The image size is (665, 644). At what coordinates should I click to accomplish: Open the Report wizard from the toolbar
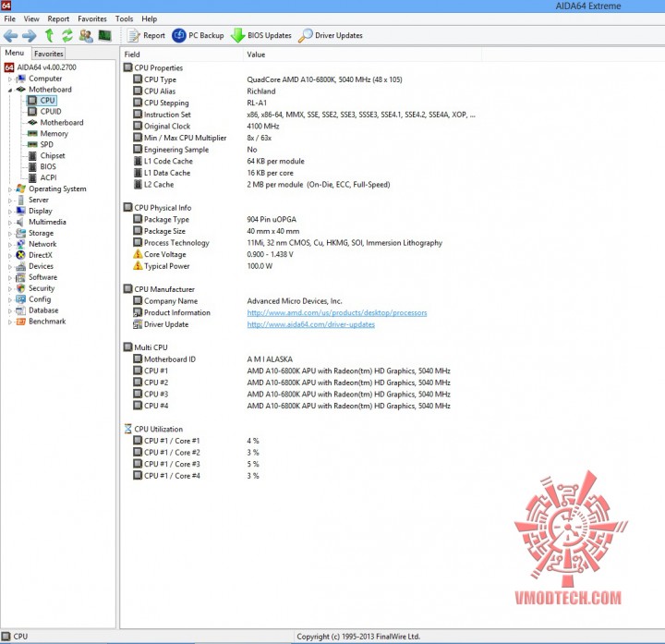pyautogui.click(x=146, y=36)
